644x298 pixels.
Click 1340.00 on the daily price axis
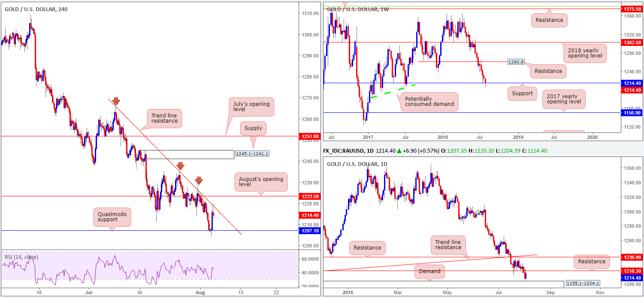[x=632, y=183]
